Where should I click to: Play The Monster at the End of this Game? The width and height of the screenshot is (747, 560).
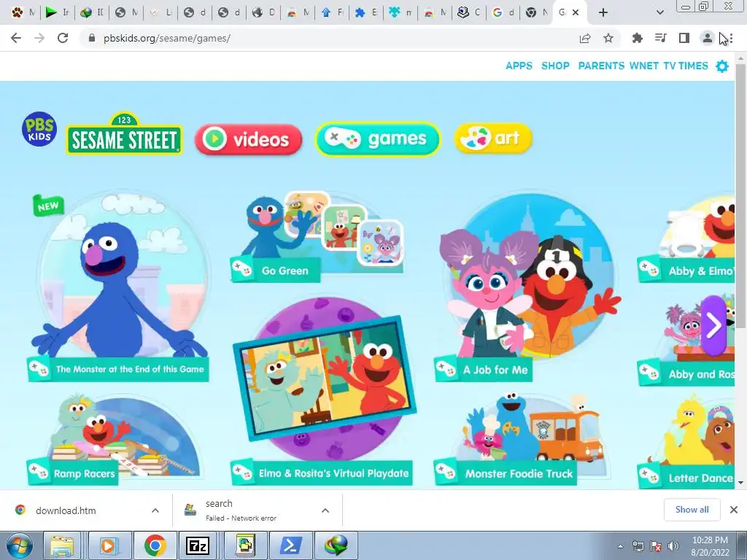tap(119, 286)
